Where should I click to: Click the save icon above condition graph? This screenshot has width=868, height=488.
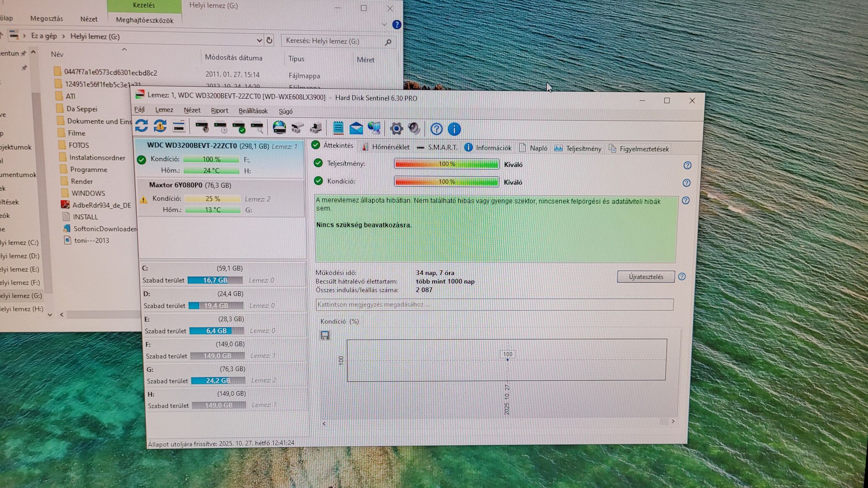(325, 335)
